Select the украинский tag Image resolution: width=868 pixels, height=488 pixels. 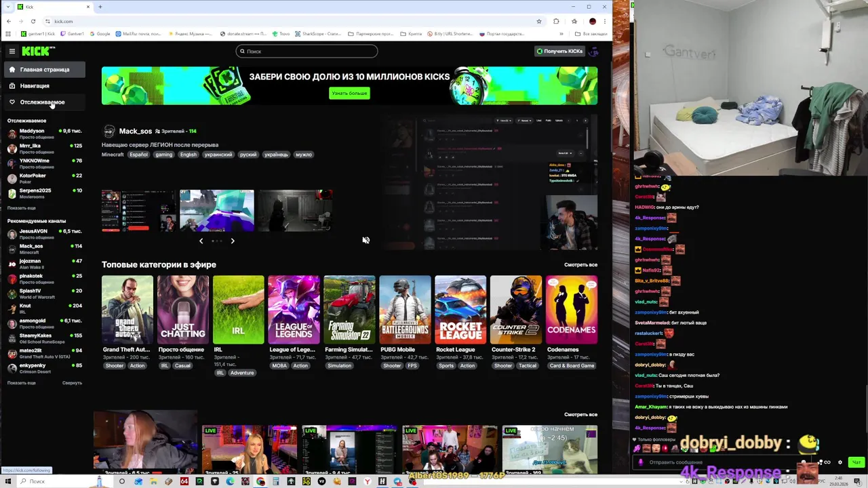218,155
